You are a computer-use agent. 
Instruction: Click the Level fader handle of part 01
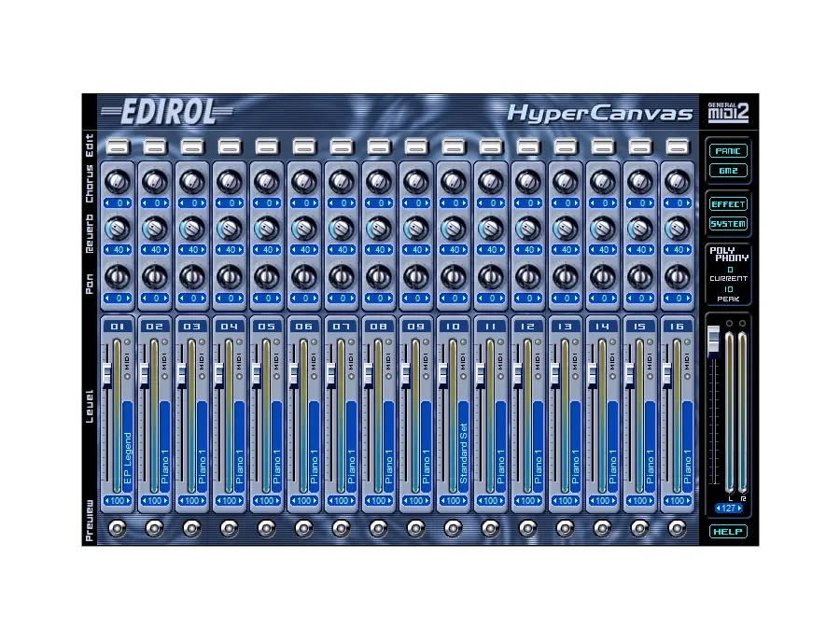(x=106, y=374)
